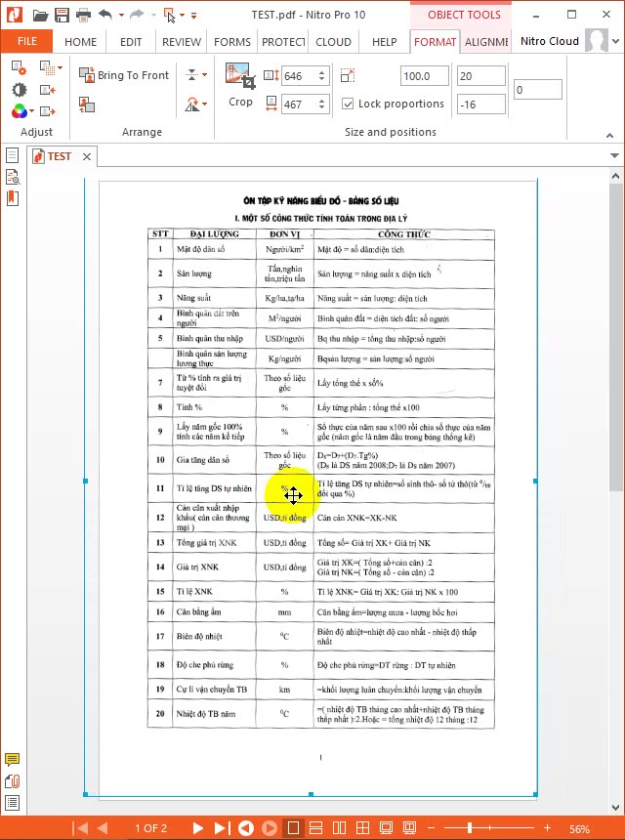
Task: Click the Send To Back icon below Bring To Front
Action: click(87, 105)
